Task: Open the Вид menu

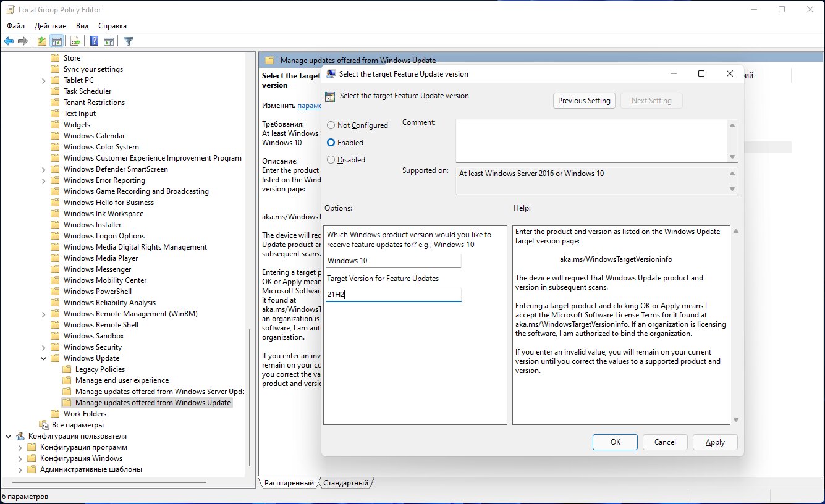Action: (x=82, y=26)
